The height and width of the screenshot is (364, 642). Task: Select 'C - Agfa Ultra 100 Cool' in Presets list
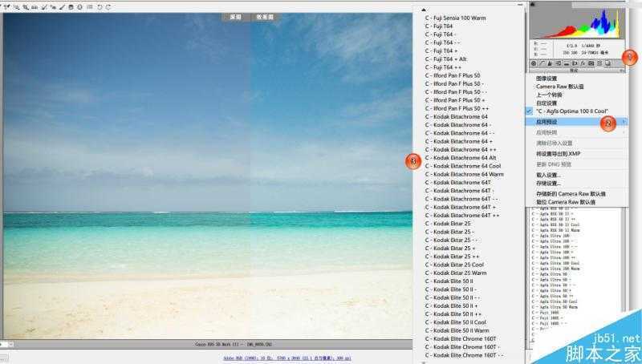pos(555,263)
